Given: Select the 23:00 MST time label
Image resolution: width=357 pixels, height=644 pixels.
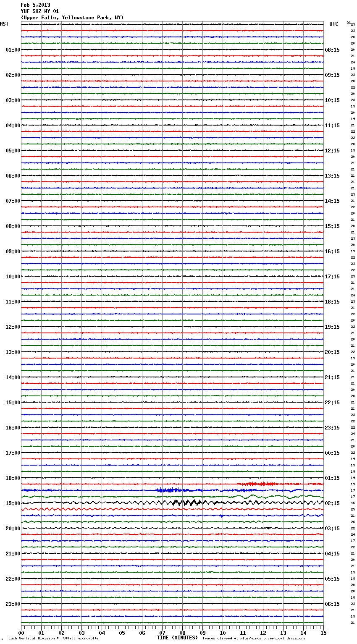Looking at the screenshot, I should click(x=13, y=604).
